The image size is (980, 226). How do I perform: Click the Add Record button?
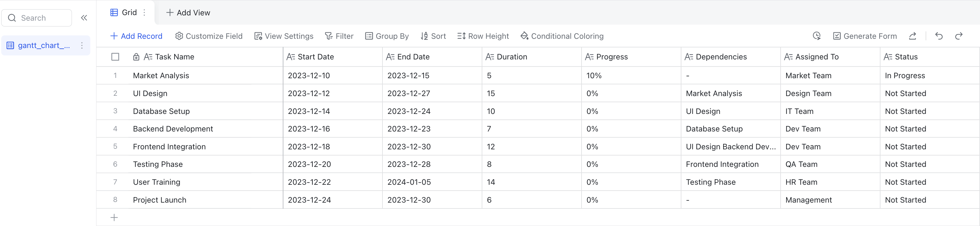[x=136, y=36]
